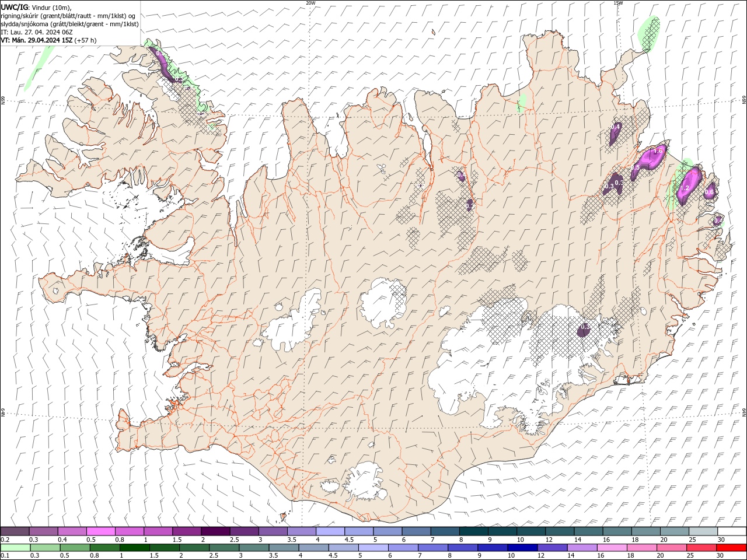Pick the dark green 1 rain scale swatch
Viewport: 747px width, 560px height.
(x=135, y=548)
